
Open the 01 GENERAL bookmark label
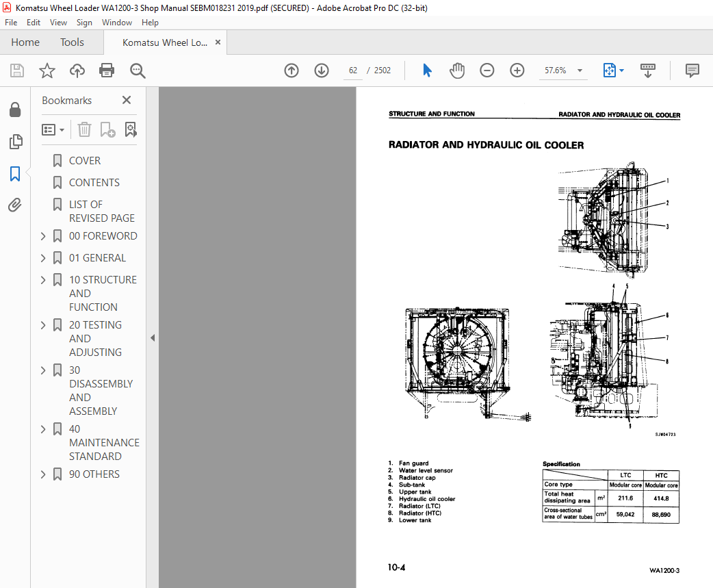point(97,258)
